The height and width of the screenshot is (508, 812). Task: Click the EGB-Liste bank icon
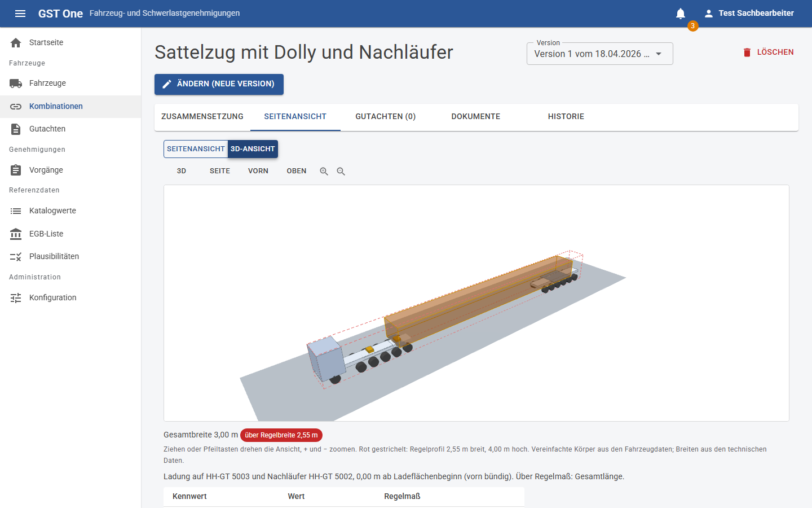(x=16, y=234)
